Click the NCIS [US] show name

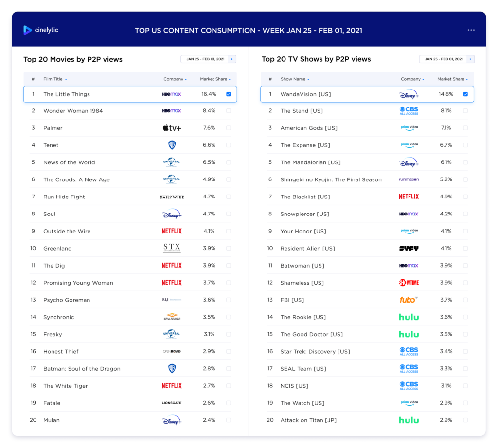[294, 386]
